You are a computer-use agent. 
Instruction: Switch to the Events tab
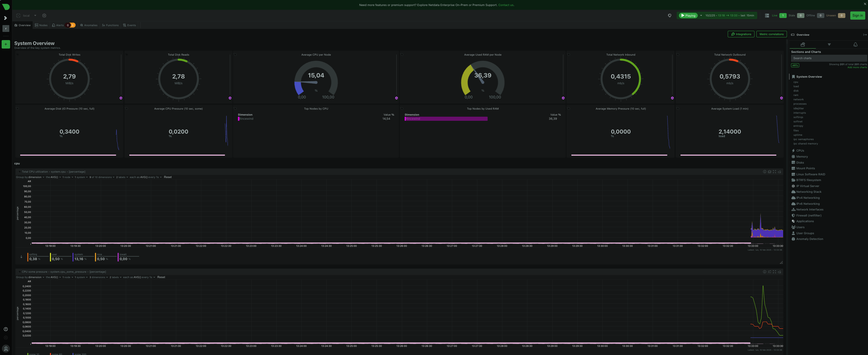129,25
